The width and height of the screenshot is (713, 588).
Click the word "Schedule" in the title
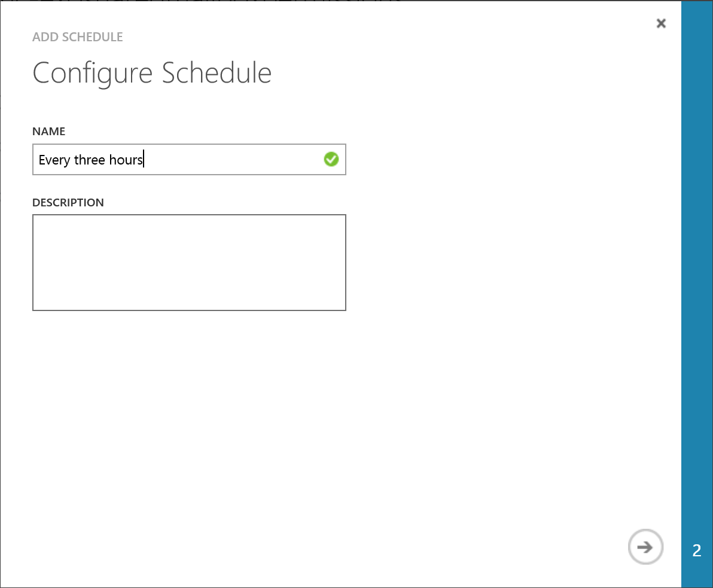[217, 73]
